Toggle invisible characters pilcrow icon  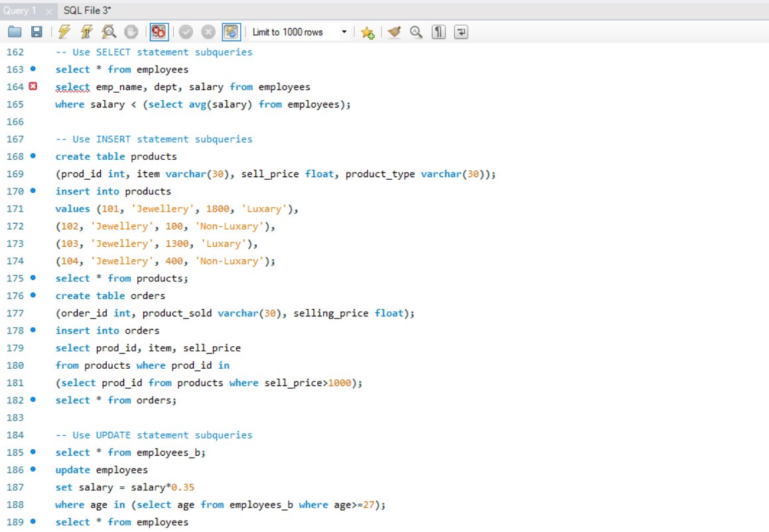tap(439, 33)
